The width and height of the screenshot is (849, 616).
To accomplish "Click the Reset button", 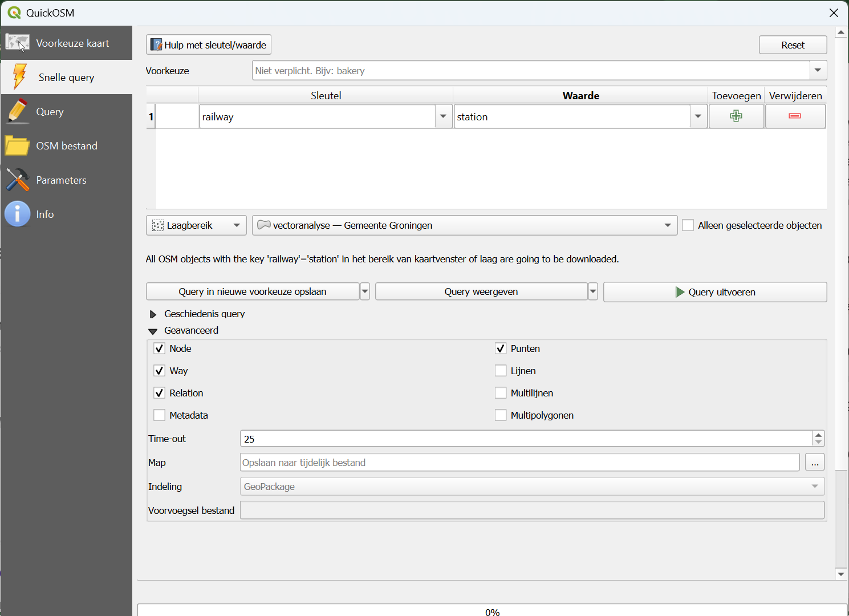I will (x=793, y=45).
